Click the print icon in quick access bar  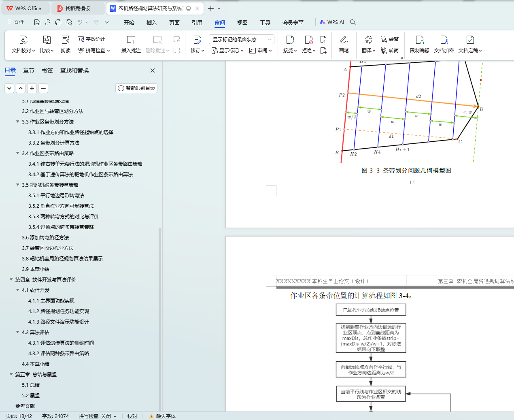coord(58,22)
